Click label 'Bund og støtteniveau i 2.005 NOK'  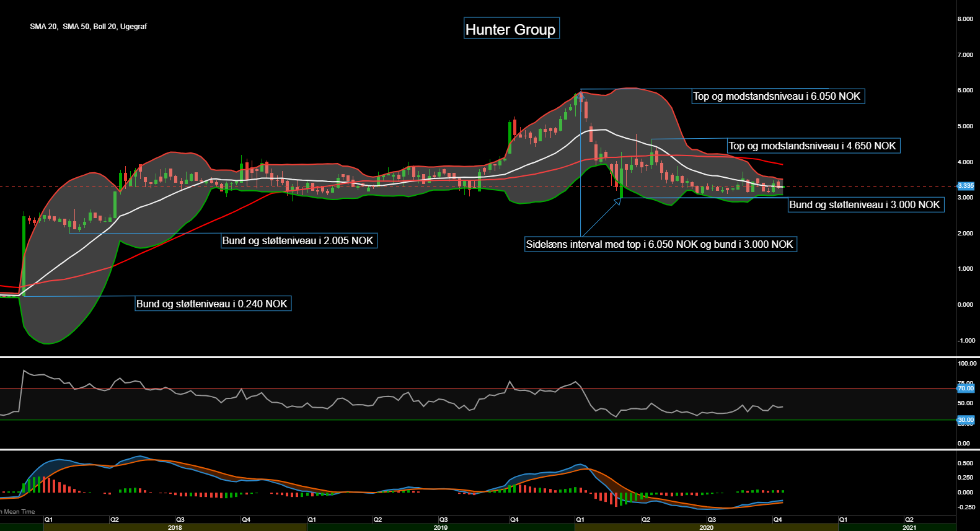299,240
